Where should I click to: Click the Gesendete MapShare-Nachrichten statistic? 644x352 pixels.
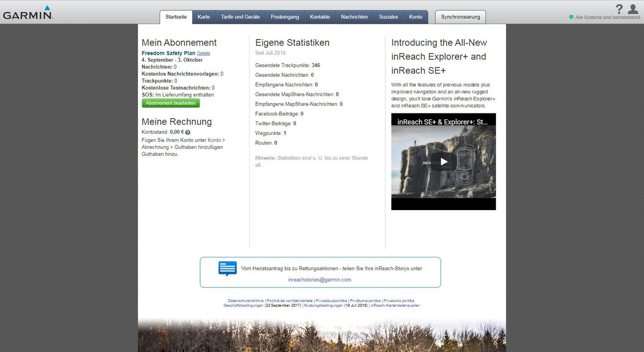[297, 95]
